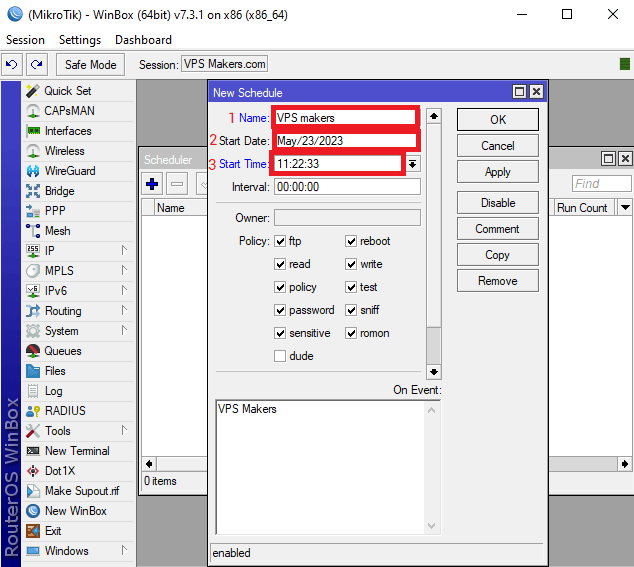The width and height of the screenshot is (634, 567).
Task: Uncheck the reboot policy checkbox
Action: pos(351,241)
